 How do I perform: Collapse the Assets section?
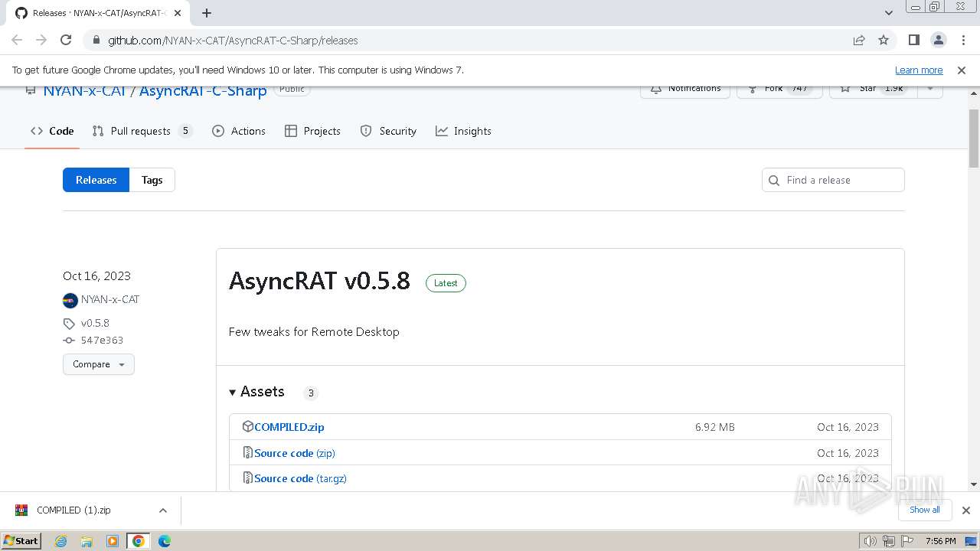coord(256,392)
